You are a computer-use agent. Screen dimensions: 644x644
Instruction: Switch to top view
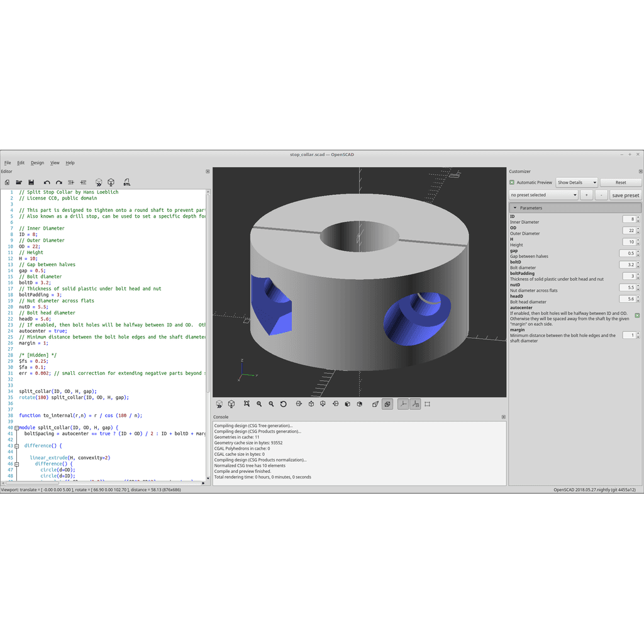pos(311,404)
